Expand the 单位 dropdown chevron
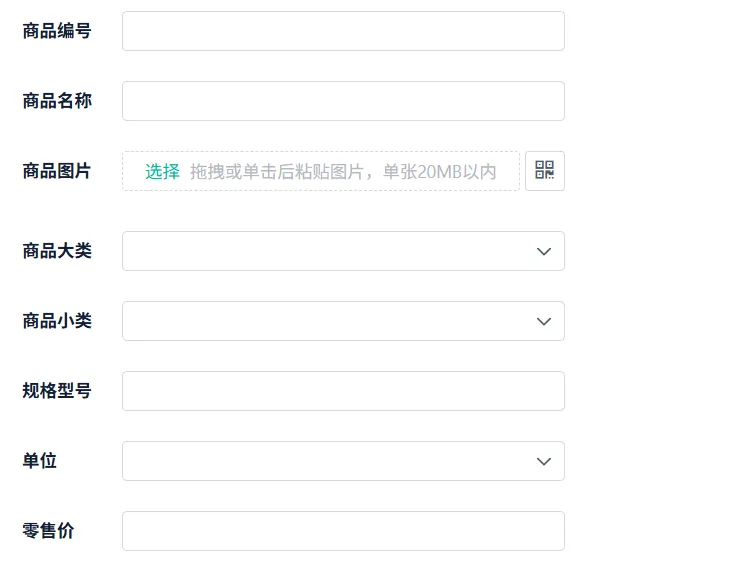 pos(544,461)
